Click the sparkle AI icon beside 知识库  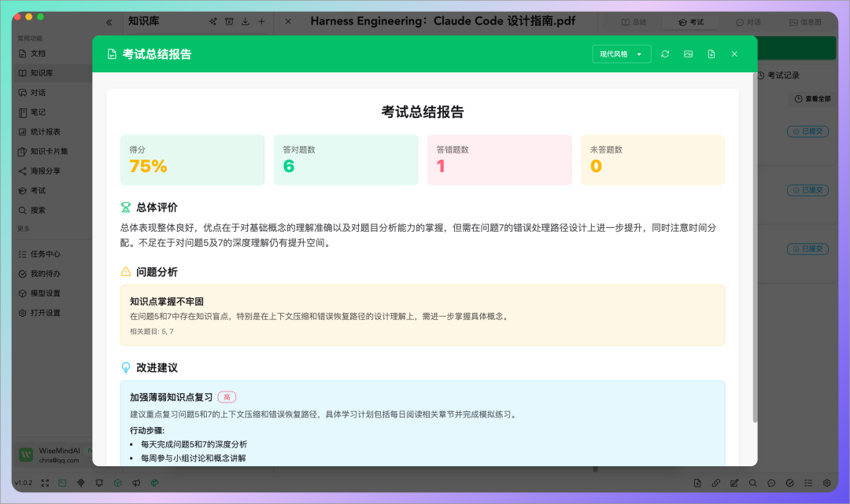[x=213, y=22]
